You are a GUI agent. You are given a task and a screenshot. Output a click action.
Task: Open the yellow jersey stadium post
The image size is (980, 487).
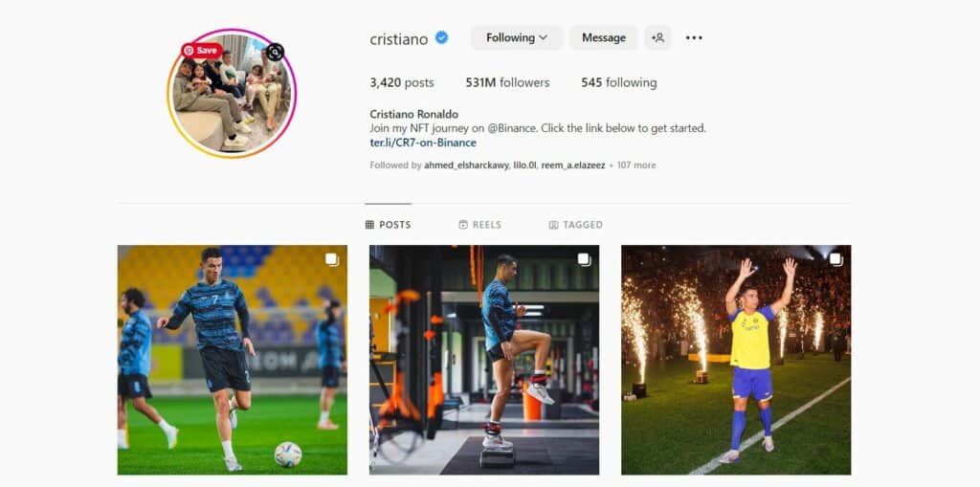(x=736, y=360)
